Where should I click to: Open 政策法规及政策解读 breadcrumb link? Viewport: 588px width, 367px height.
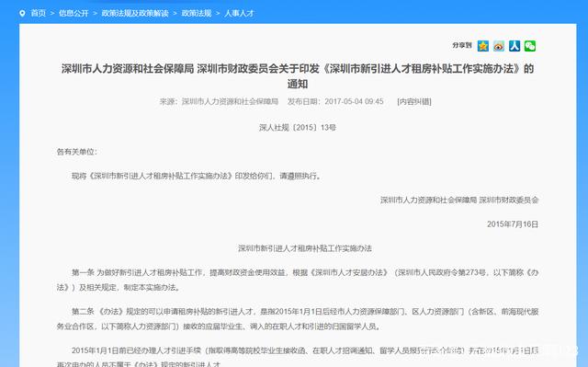click(135, 14)
